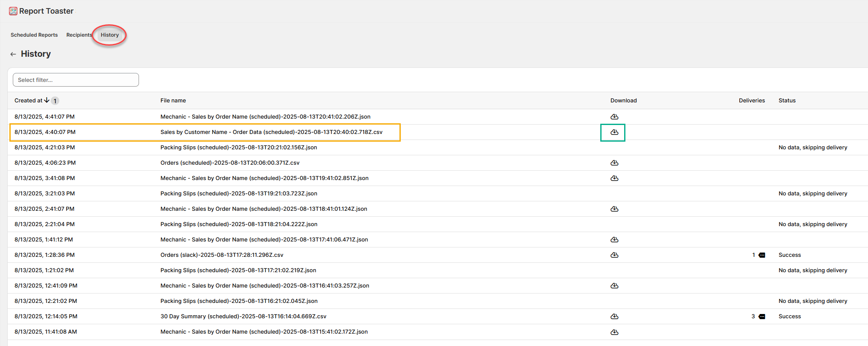Click the Deliveries column header
The image size is (868, 346).
click(x=752, y=101)
